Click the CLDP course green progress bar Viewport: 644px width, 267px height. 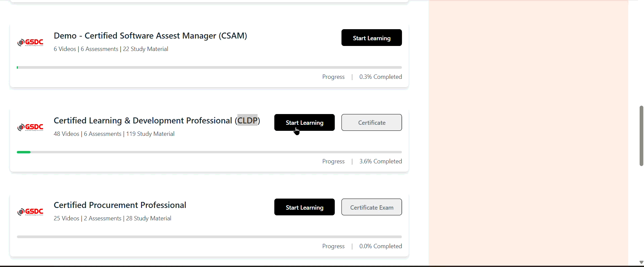click(24, 152)
